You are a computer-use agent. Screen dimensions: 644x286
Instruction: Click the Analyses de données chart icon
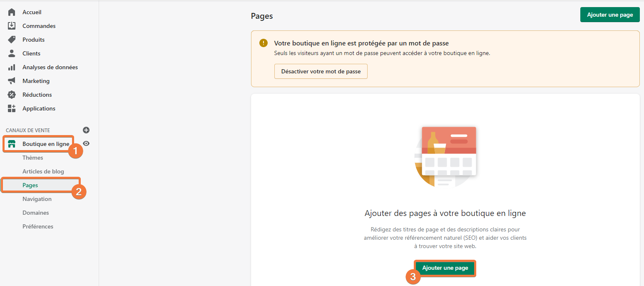pyautogui.click(x=12, y=67)
